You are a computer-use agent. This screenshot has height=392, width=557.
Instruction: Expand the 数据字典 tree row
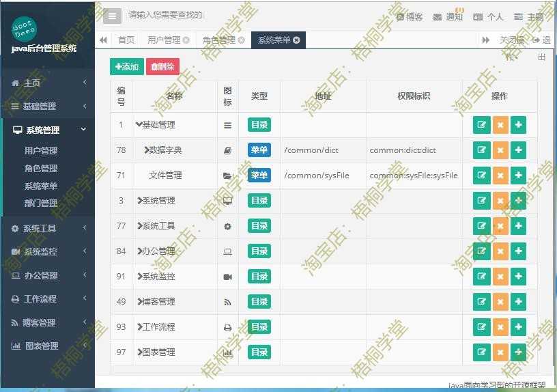pyautogui.click(x=146, y=150)
